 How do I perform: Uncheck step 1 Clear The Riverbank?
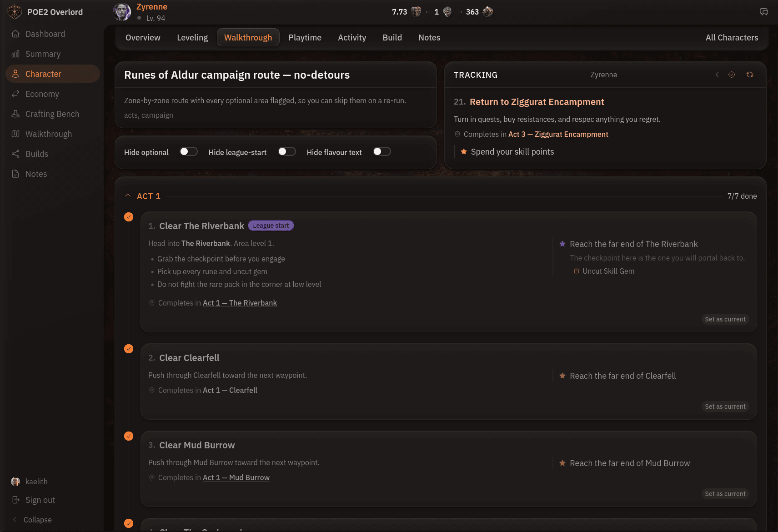[129, 217]
